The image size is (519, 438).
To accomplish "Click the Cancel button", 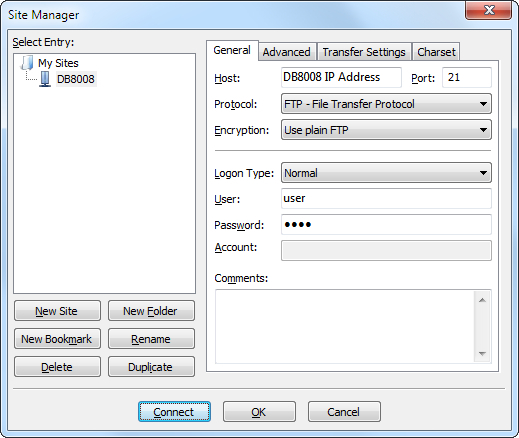I will [344, 412].
